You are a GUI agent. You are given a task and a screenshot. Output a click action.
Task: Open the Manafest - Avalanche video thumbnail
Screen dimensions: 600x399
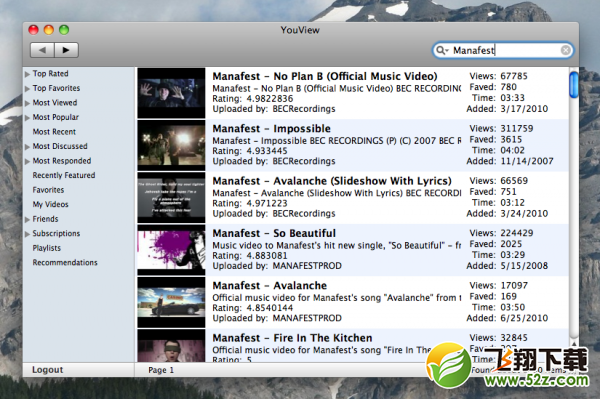171,302
